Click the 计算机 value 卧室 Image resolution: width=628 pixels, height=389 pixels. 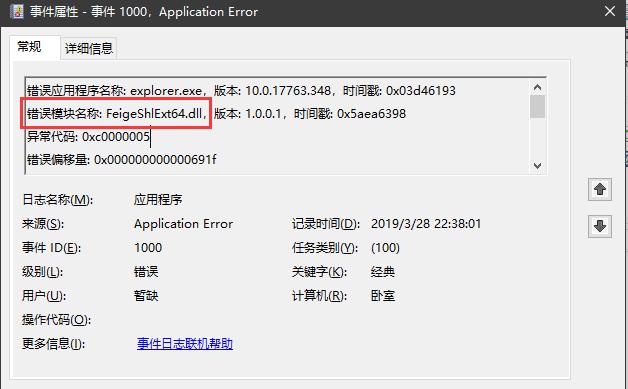point(383,296)
